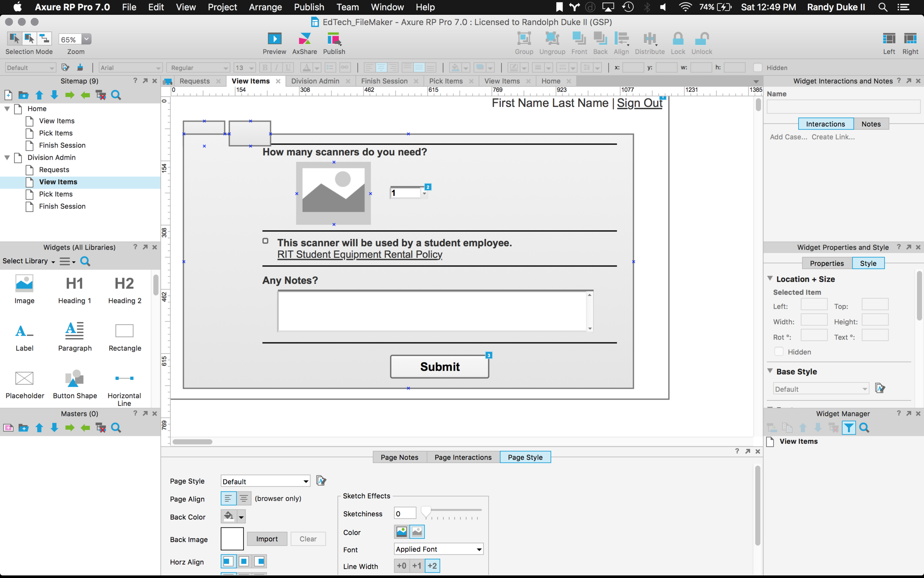Add a new page in Sitemap
Screen dimensions: 924x578
[8, 95]
